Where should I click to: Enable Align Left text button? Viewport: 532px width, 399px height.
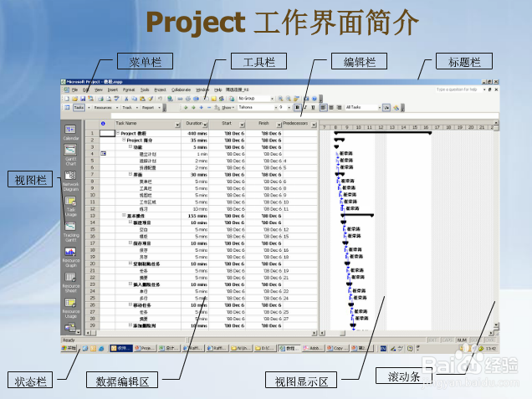click(x=324, y=108)
